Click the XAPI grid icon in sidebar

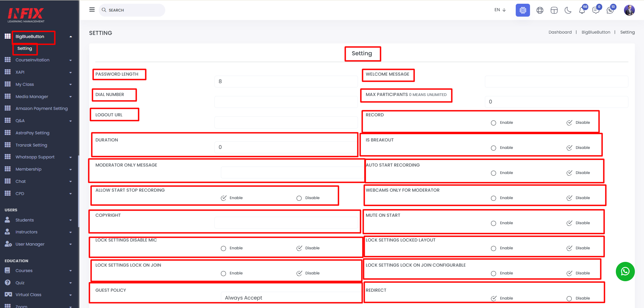(7, 72)
